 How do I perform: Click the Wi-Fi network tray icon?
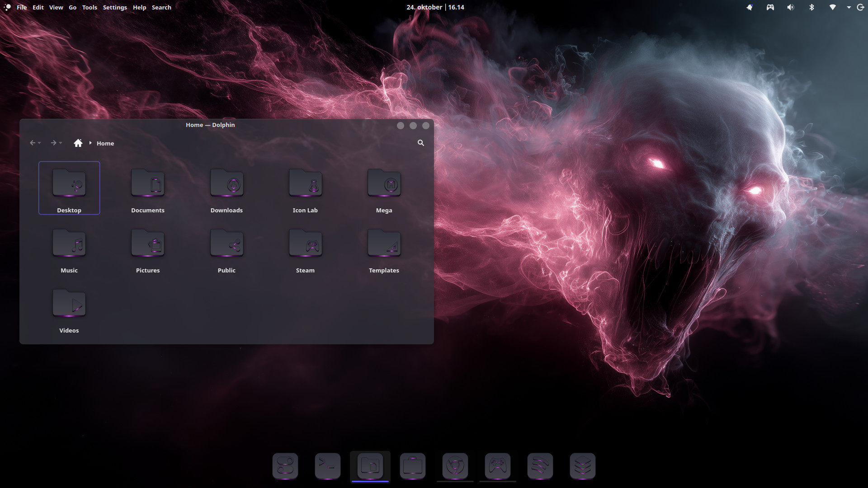pyautogui.click(x=832, y=7)
